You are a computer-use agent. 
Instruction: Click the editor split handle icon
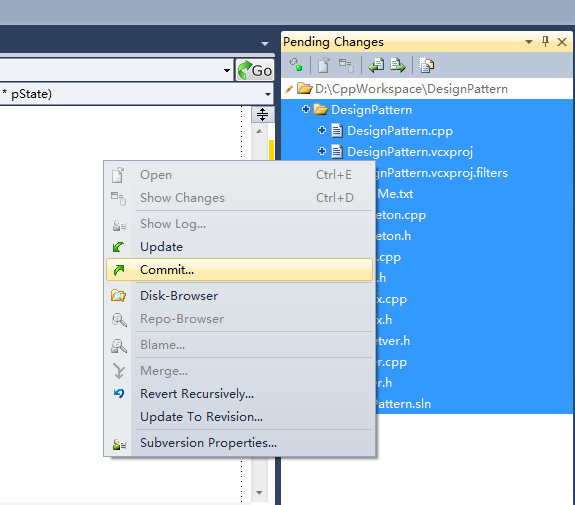263,114
